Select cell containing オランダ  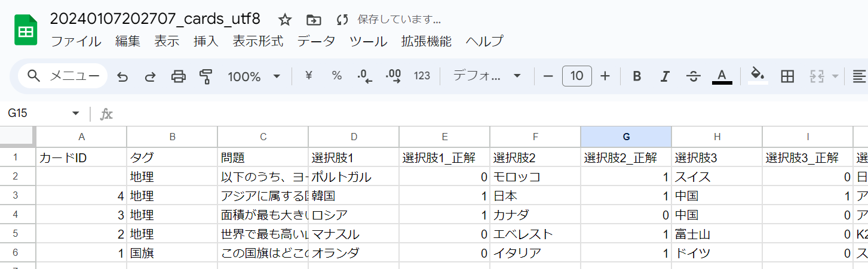click(354, 253)
